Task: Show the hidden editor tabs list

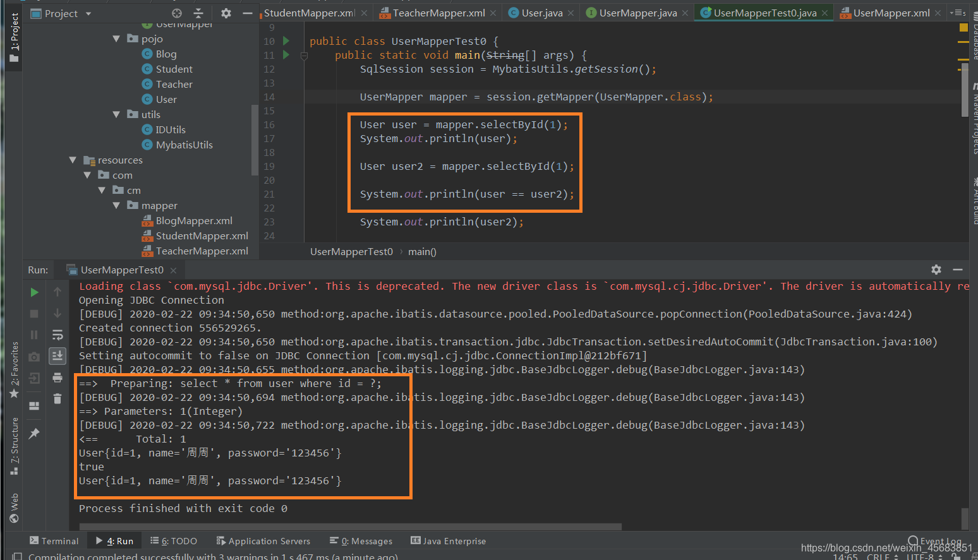Action: click(x=957, y=13)
